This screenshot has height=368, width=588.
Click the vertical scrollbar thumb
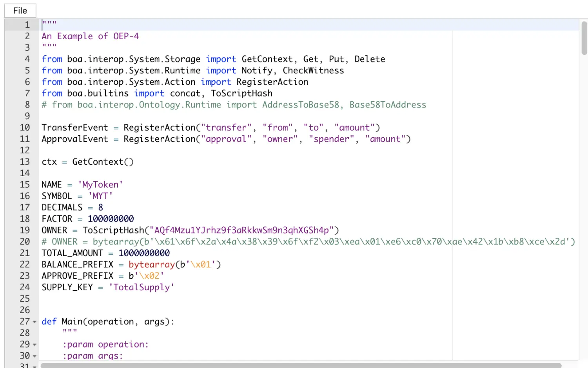pos(584,38)
